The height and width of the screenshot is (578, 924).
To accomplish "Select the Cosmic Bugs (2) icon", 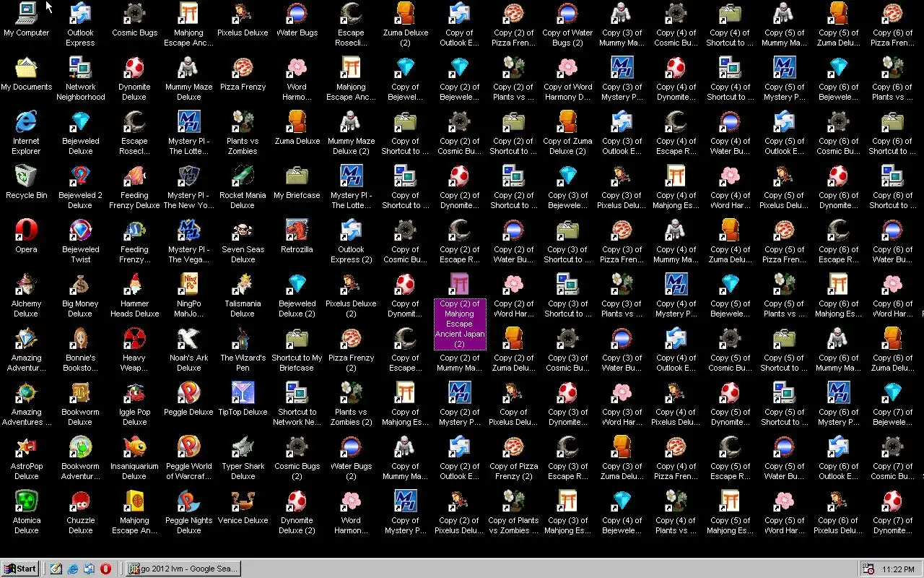I will pyautogui.click(x=297, y=459).
